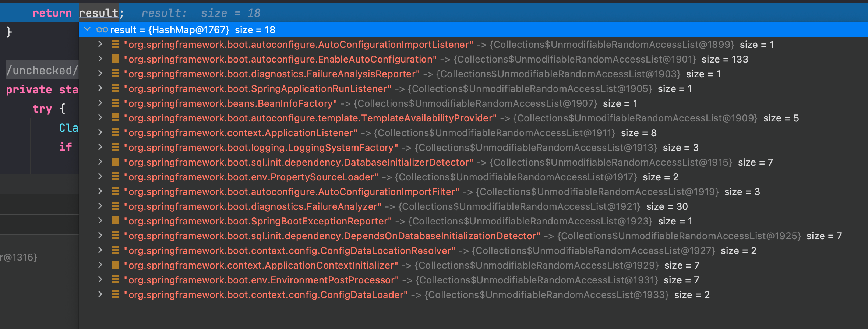This screenshot has width=868, height=329.
Task: Expand the context.ApplicationListener entry
Action: coord(100,132)
